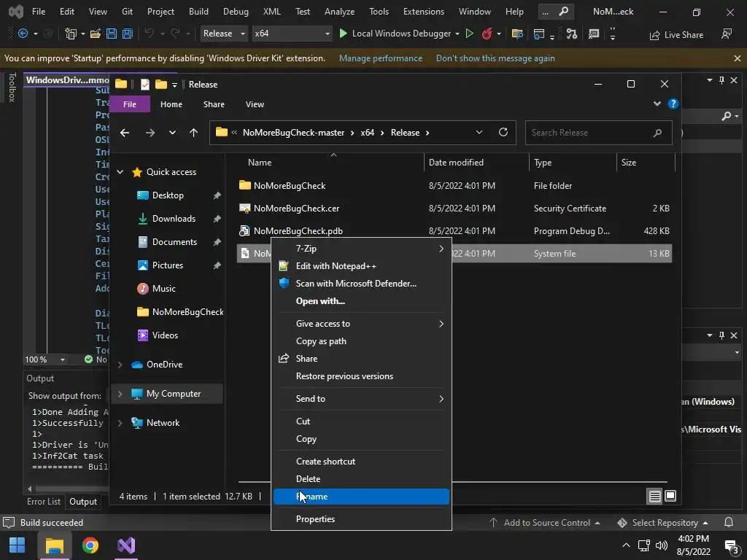Click the Save icon in Visual Studio toolbar
Viewport: 747px width, 560px height.
[112, 34]
